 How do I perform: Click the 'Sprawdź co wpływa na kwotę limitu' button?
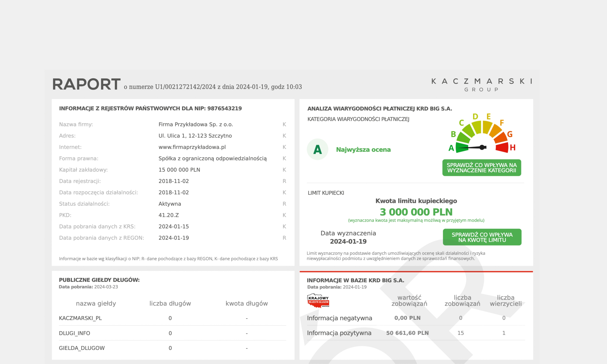(x=482, y=237)
